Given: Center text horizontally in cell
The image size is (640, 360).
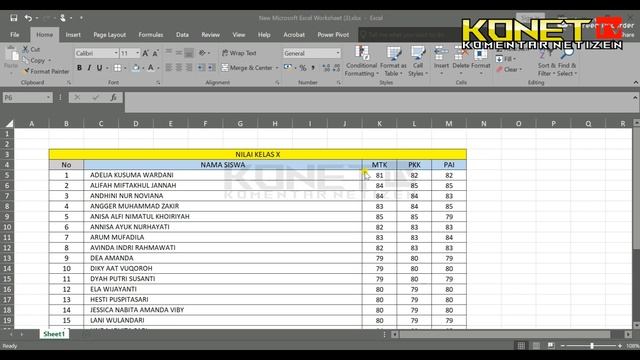Looking at the screenshot, I should (179, 68).
